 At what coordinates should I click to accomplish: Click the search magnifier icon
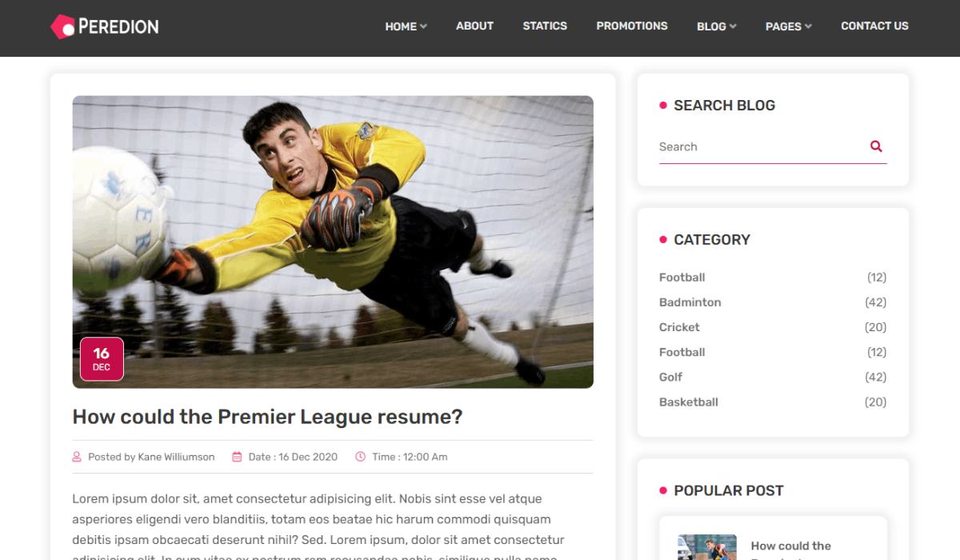pyautogui.click(x=876, y=146)
